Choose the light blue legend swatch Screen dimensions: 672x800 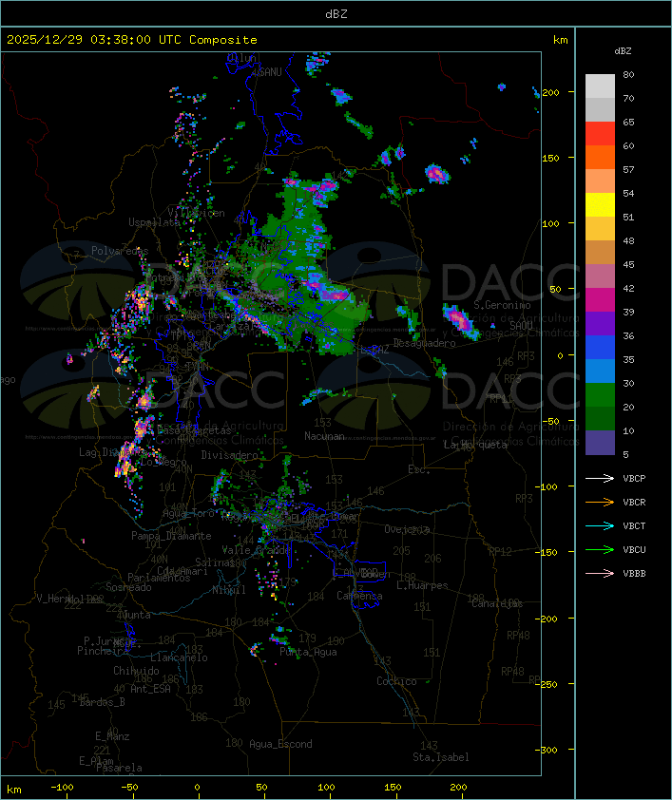click(x=600, y=371)
